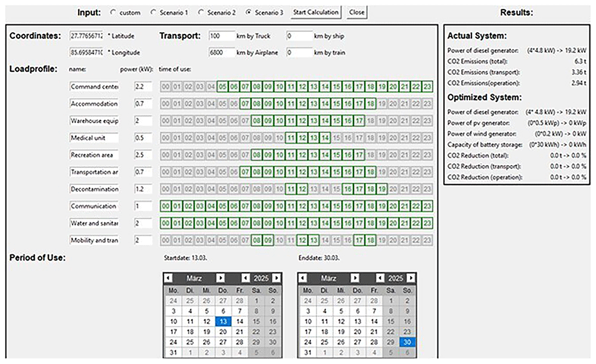
Task: Select day 26 in Enddate calendar
Action: pos(341,342)
